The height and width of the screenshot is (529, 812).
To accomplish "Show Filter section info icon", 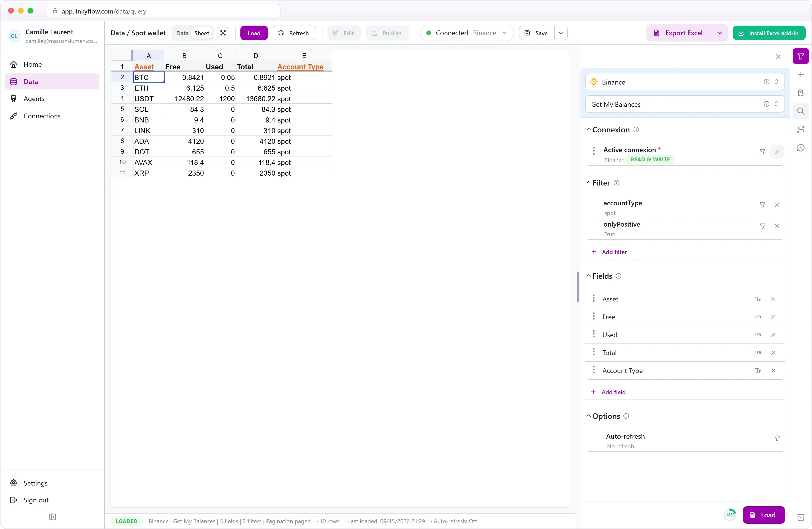I will point(616,183).
